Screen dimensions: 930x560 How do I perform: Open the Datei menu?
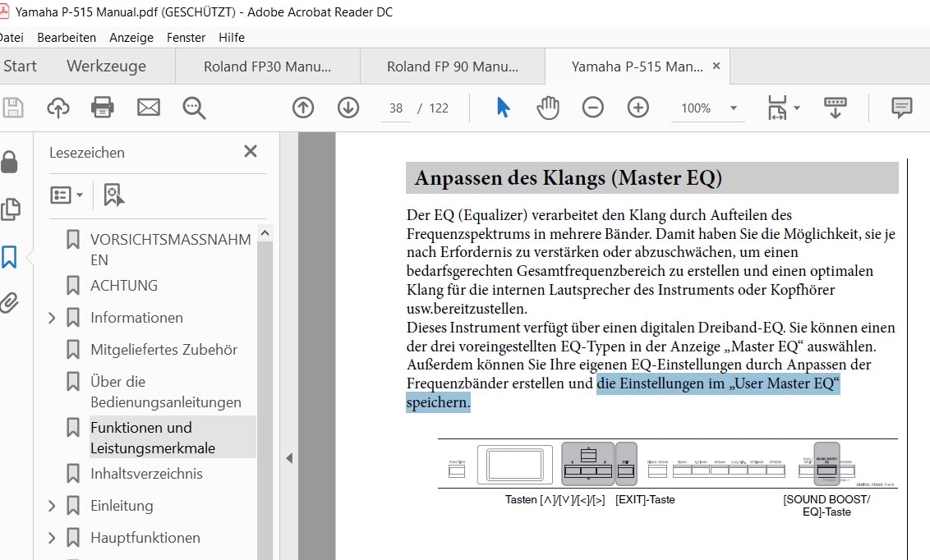[12, 37]
